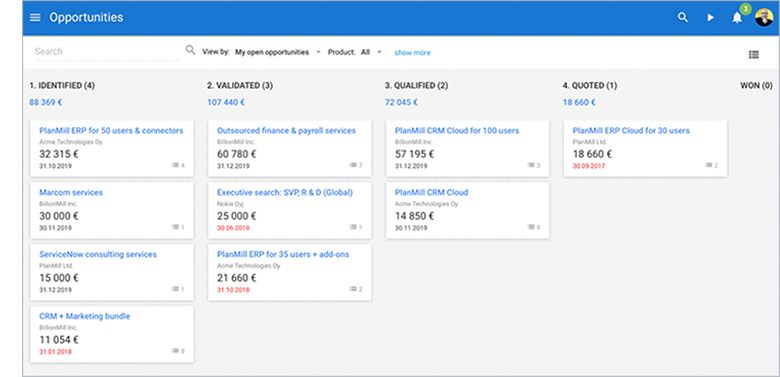Viewport: 780px width, 377px height.
Task: Open activity list icon on CRM + Marketing bundle card
Action: pyautogui.click(x=178, y=351)
